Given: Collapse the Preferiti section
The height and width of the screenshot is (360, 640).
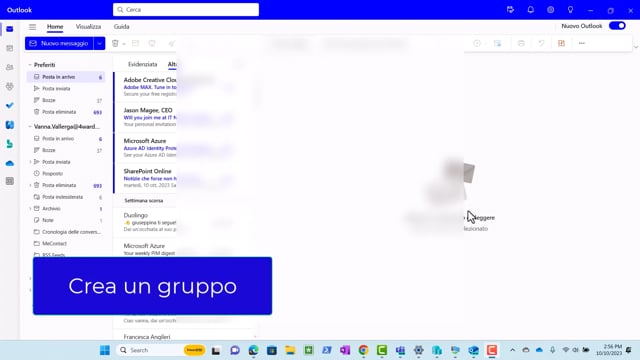Looking at the screenshot, I should [30, 65].
